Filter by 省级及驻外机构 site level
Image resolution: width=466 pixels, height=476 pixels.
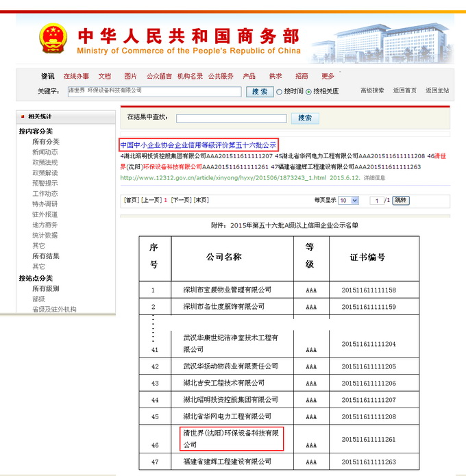pyautogui.click(x=54, y=310)
